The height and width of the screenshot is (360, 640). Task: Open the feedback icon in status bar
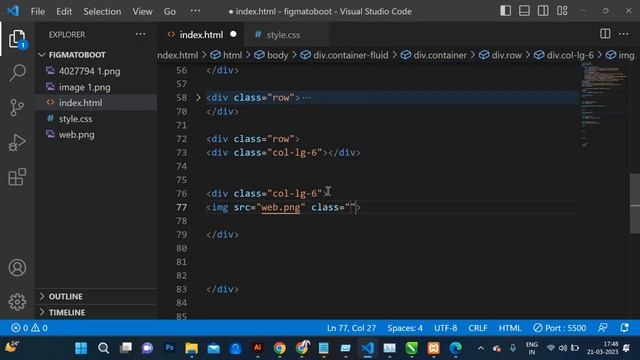(x=602, y=328)
